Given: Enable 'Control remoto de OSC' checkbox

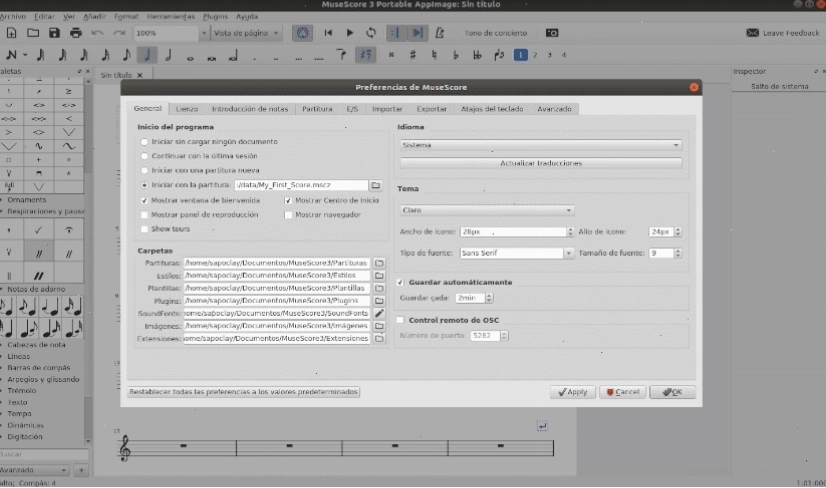Looking at the screenshot, I should [400, 320].
